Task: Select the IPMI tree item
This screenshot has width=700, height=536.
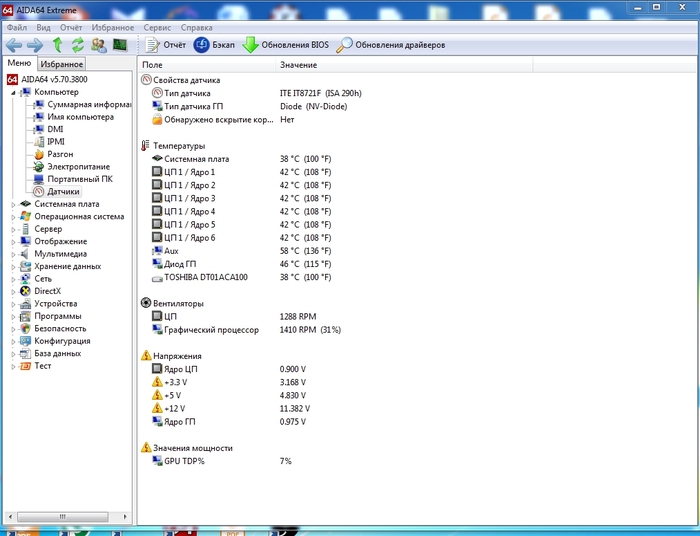Action: pyautogui.click(x=56, y=141)
